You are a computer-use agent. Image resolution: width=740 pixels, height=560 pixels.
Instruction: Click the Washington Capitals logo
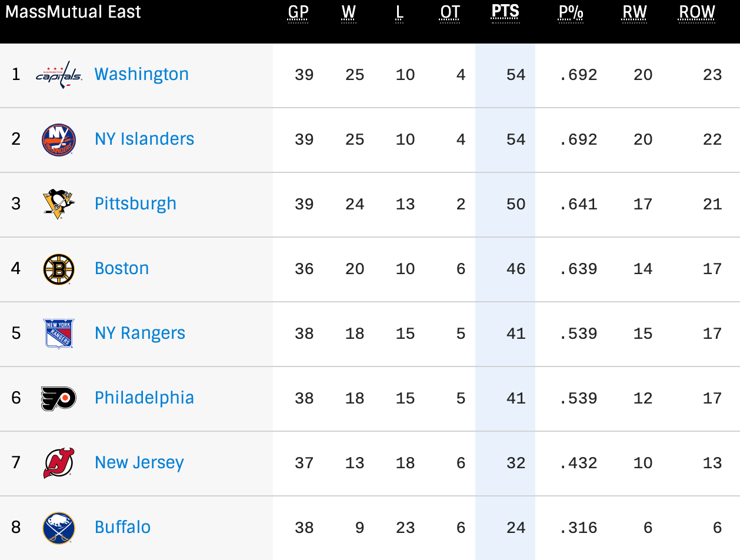coord(59,75)
